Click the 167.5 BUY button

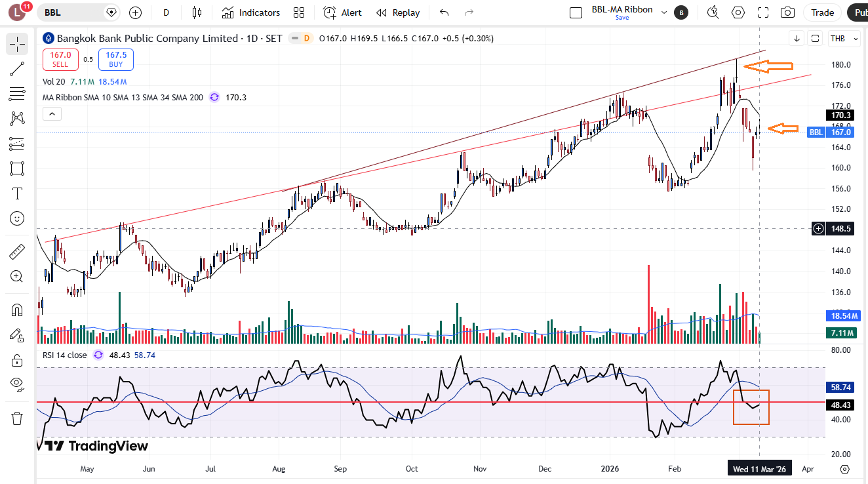tap(116, 60)
